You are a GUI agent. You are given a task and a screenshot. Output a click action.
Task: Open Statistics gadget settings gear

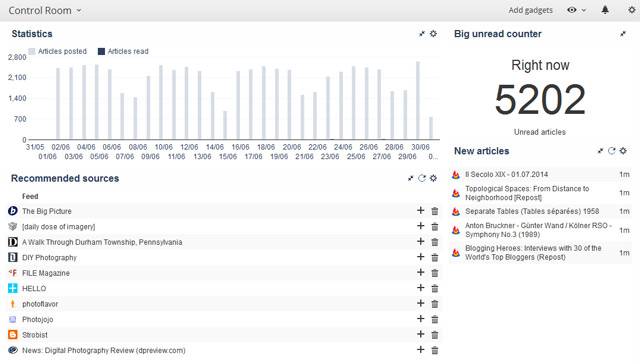(x=433, y=34)
